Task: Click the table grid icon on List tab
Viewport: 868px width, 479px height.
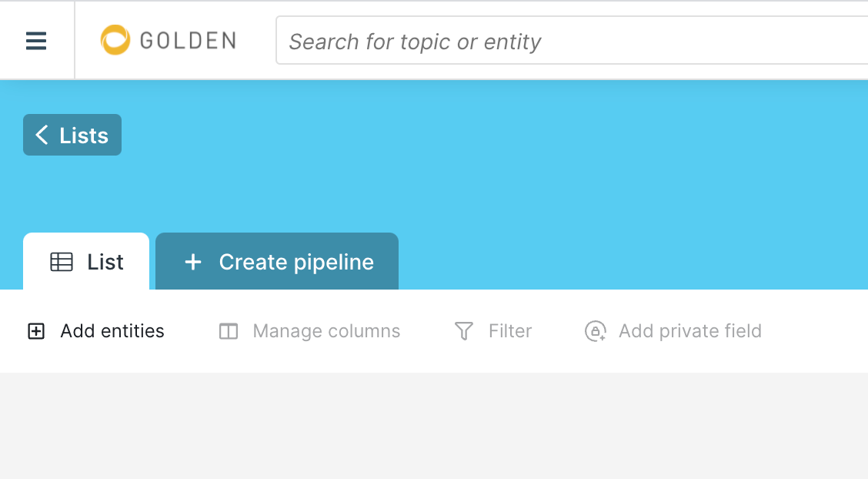Action: click(62, 261)
